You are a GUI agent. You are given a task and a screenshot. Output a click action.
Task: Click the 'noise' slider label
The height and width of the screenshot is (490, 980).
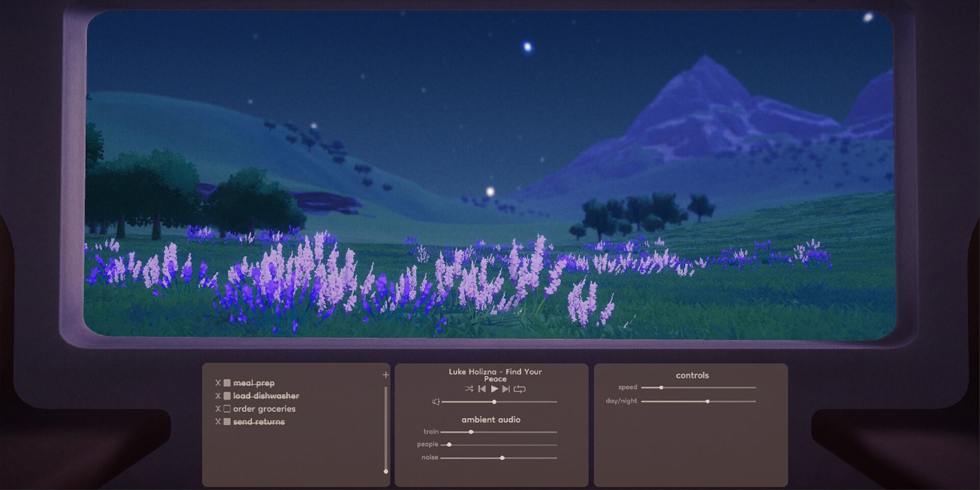430,457
